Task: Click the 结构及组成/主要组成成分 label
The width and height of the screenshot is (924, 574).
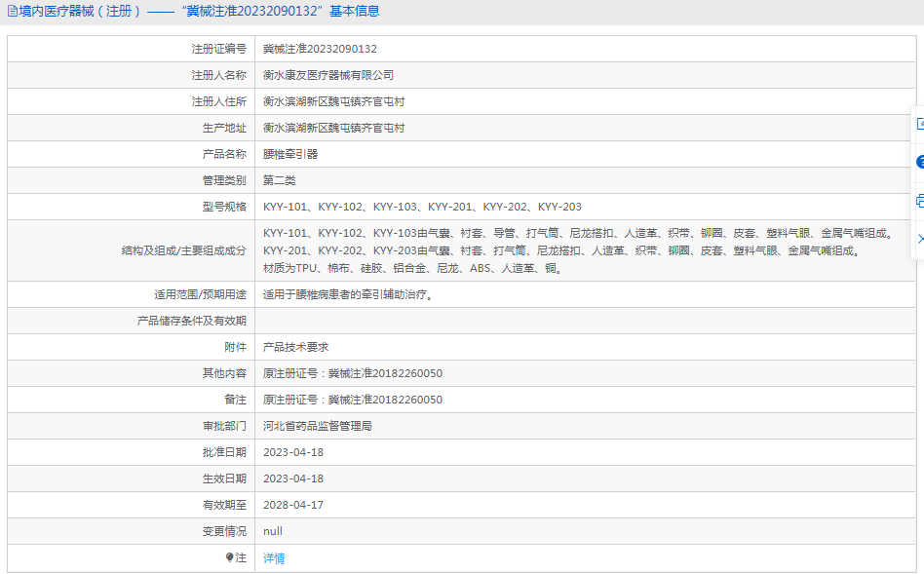Action: tap(184, 251)
